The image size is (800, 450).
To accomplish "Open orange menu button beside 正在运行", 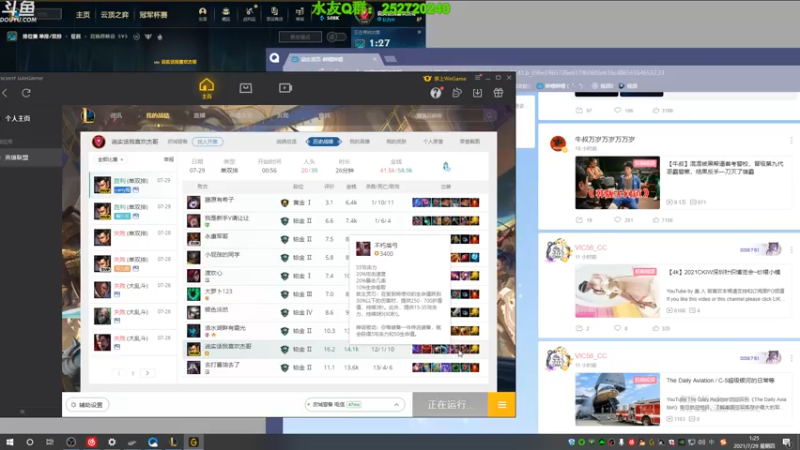I will pyautogui.click(x=502, y=405).
